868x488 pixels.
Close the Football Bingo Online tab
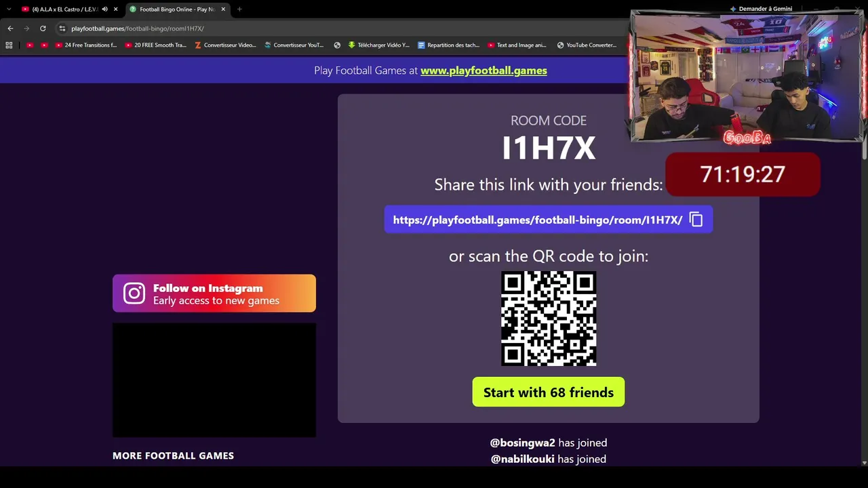[223, 9]
